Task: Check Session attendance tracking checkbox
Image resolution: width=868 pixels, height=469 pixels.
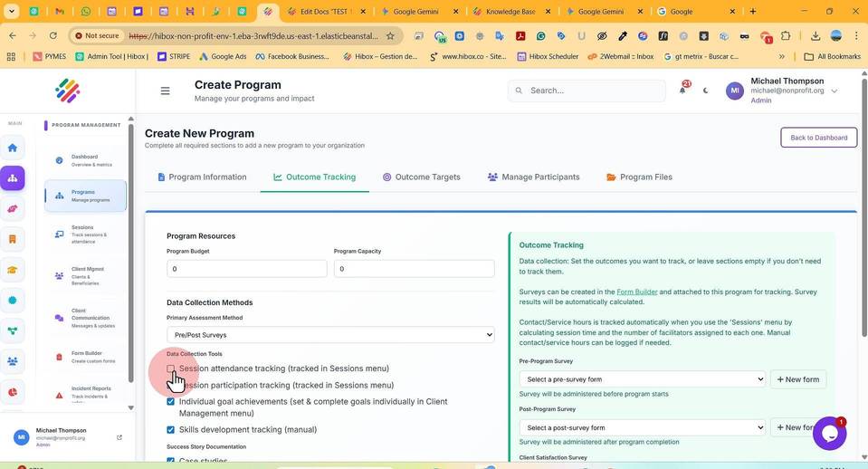Action: pyautogui.click(x=170, y=368)
